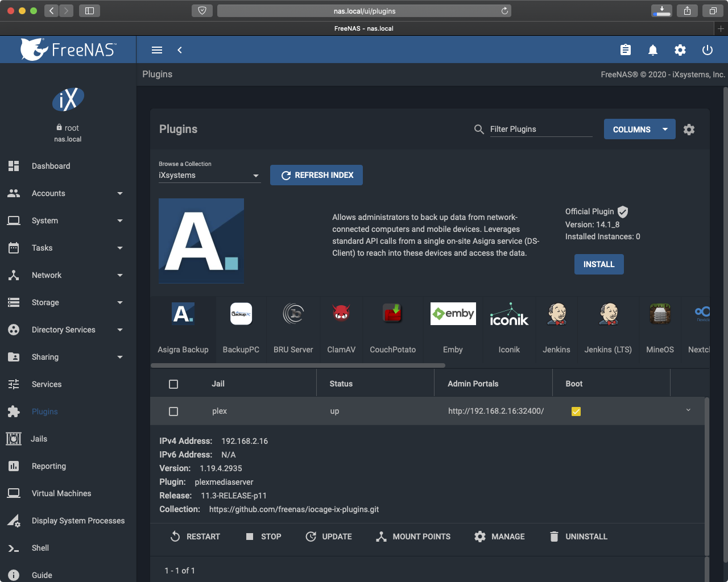Open Safari share icon

(x=688, y=11)
